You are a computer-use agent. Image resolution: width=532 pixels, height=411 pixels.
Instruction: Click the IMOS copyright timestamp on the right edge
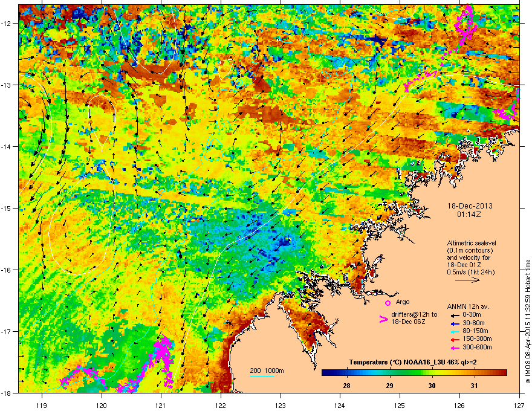528,322
